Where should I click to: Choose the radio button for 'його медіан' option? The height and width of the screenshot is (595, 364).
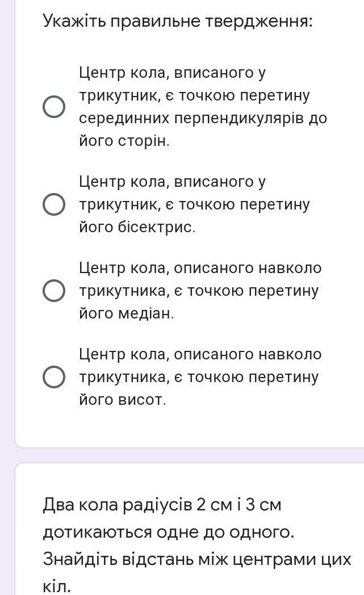pos(53,291)
